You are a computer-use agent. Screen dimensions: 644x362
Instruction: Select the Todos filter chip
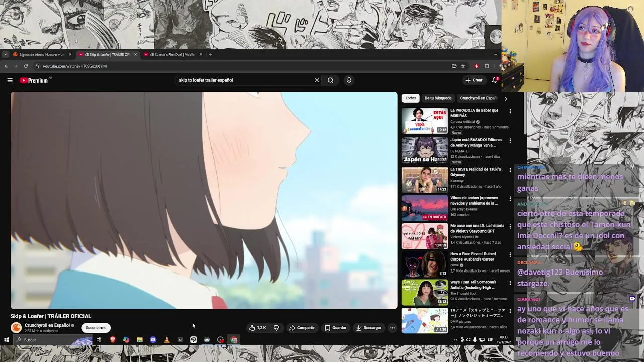[x=411, y=98]
